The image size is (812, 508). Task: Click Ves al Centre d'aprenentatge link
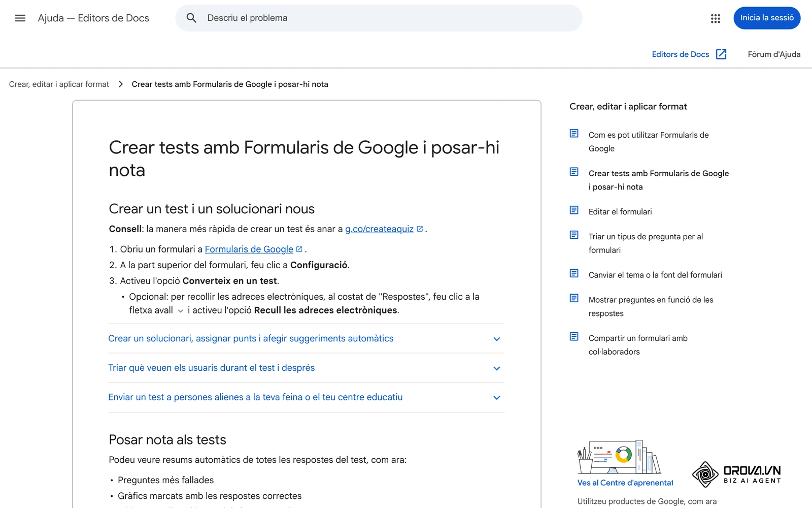point(625,483)
